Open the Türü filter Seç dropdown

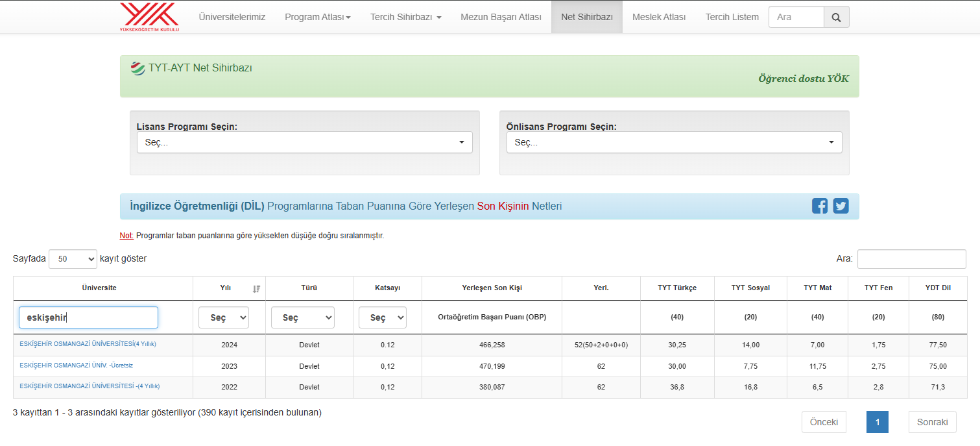(303, 317)
